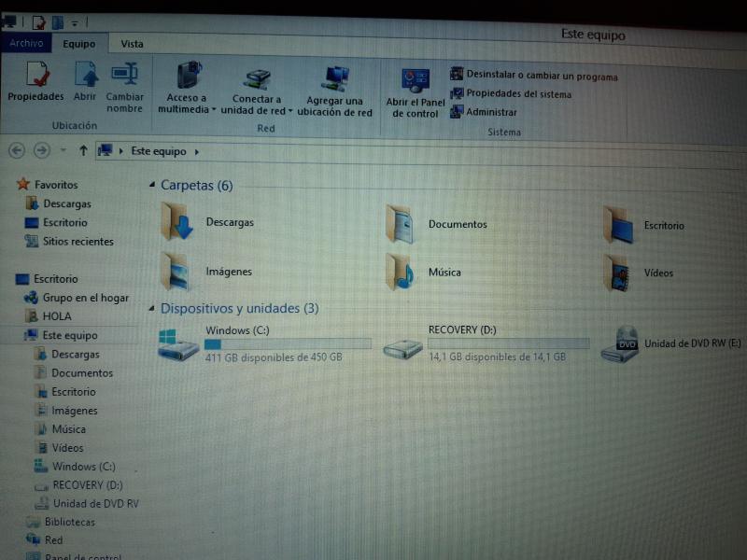Select Unidad de DVD RW (E:) icon

(x=620, y=344)
